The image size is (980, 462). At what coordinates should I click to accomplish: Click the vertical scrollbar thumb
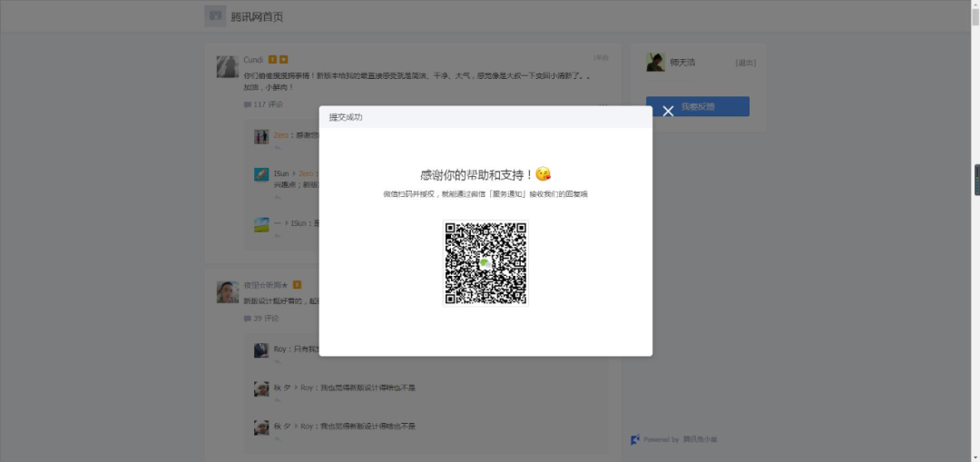[x=975, y=18]
